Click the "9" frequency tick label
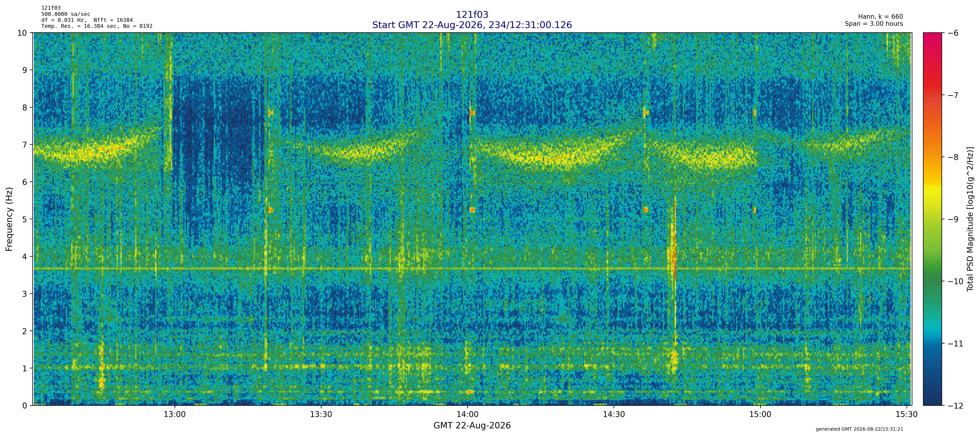The height and width of the screenshot is (437, 980). pos(25,70)
